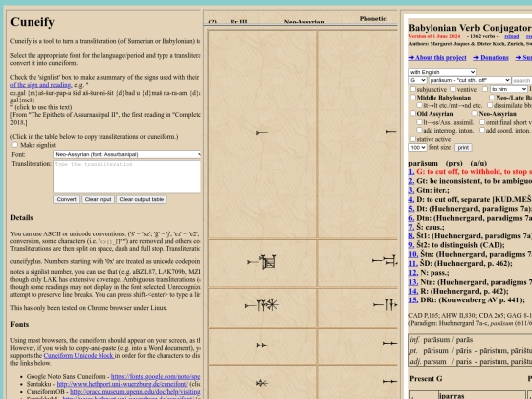Screen dimensions: 532x399
Task: Enable the Middle Babylonian option
Action: (413, 97)
